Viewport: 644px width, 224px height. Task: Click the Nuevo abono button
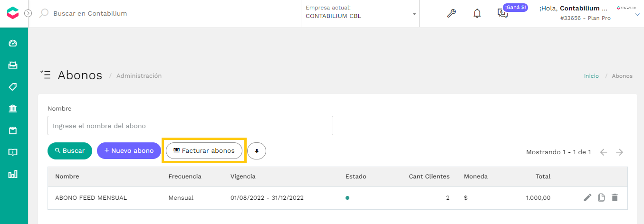(129, 150)
